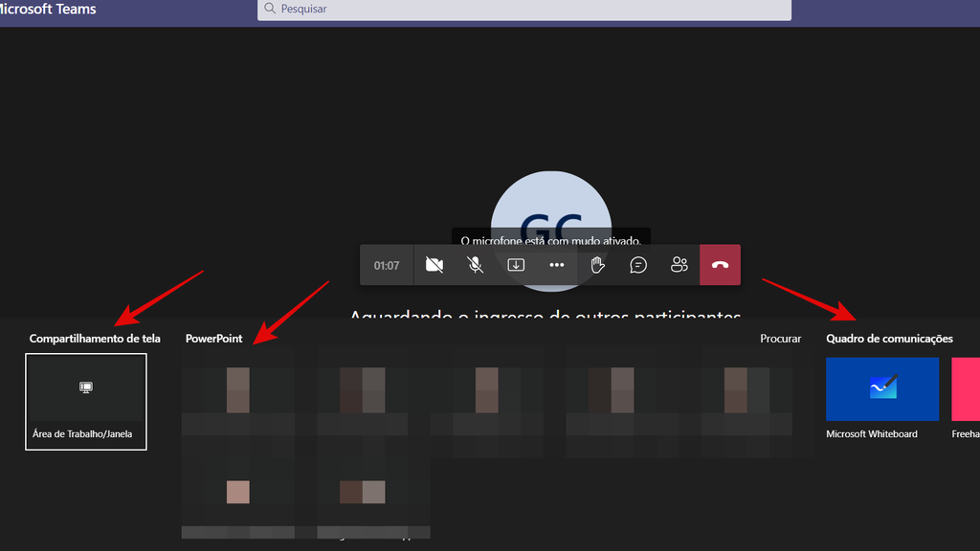
Task: Show the meeting chat conversation
Action: (x=638, y=265)
